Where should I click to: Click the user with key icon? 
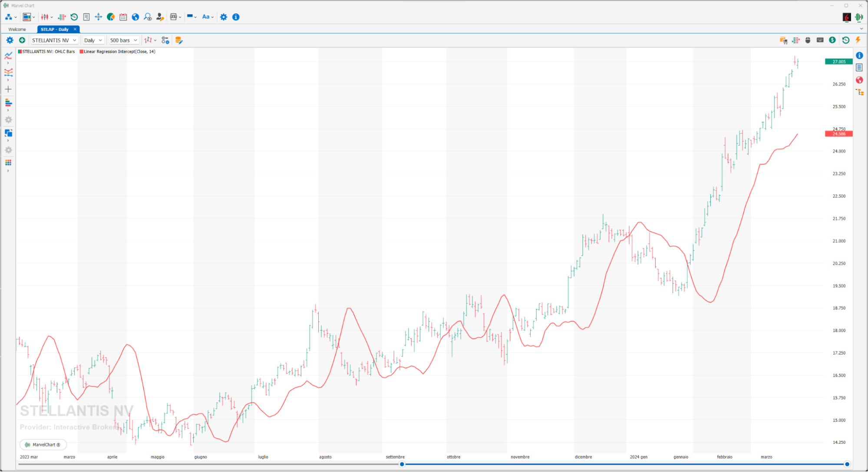[x=160, y=17]
